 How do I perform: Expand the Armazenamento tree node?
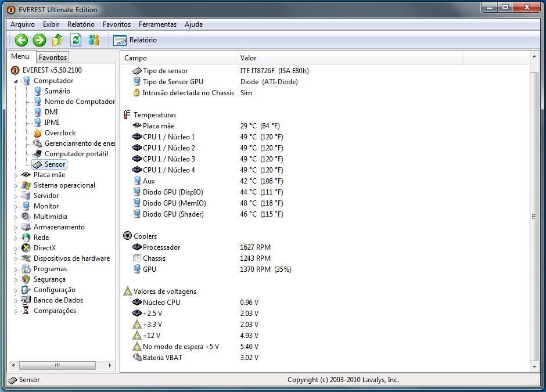coord(16,227)
